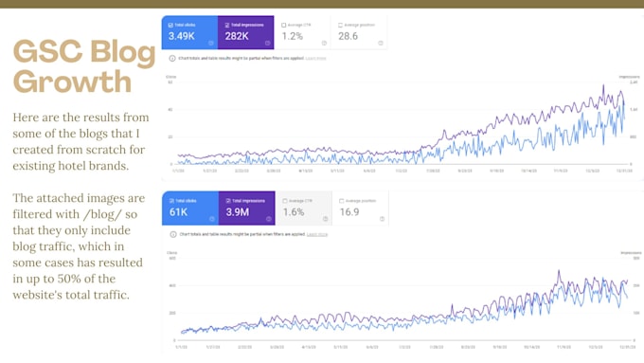Enable Average CTR checkbox on the 1.6% card
This screenshot has height=363, width=644.
coord(285,201)
